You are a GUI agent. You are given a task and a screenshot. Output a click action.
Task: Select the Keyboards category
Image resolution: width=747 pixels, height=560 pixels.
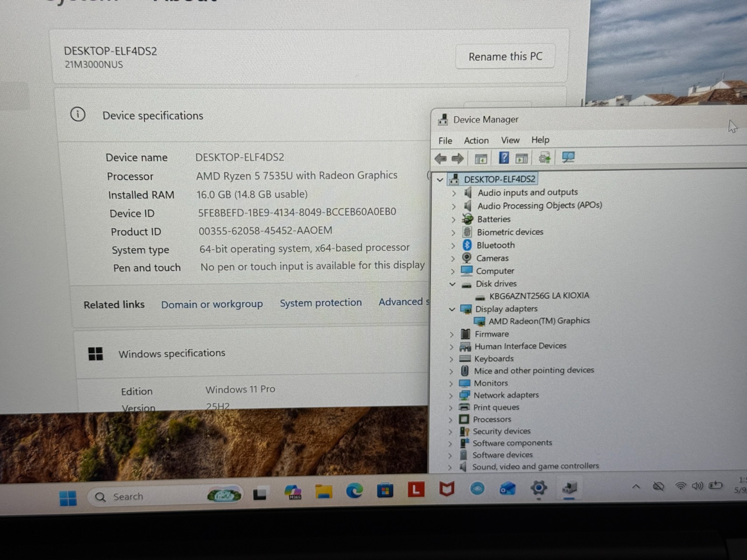(x=493, y=359)
